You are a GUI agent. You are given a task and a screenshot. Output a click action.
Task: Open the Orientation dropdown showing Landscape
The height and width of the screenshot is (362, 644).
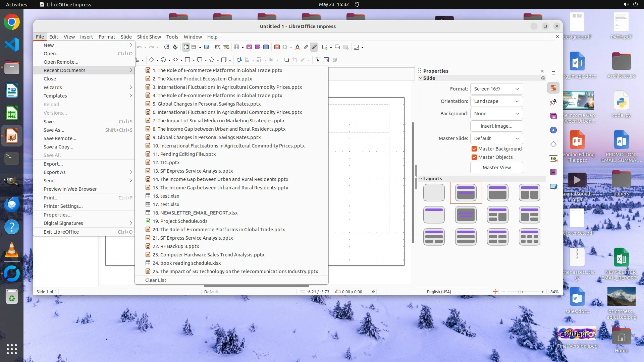tap(496, 101)
